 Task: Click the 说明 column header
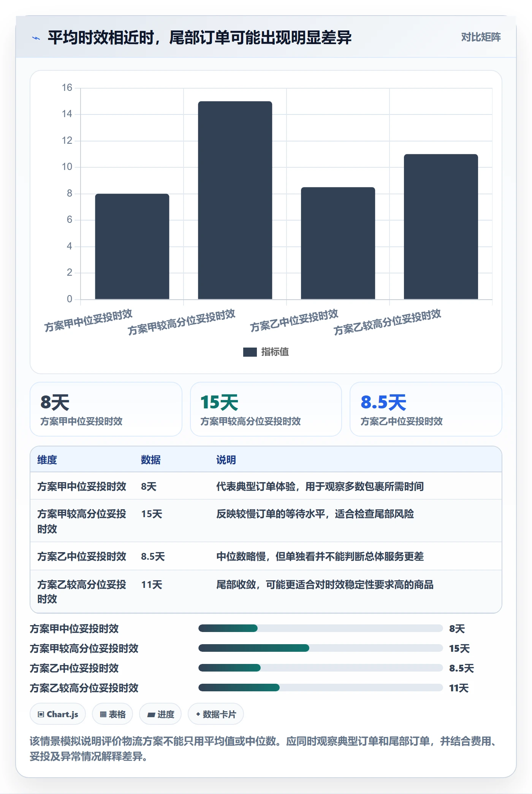[226, 460]
